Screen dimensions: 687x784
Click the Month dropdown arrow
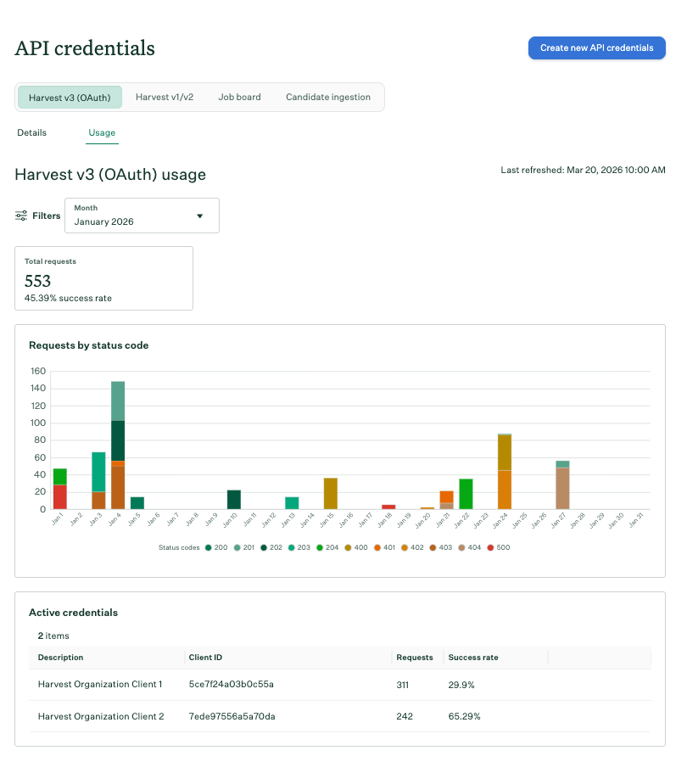click(x=200, y=216)
